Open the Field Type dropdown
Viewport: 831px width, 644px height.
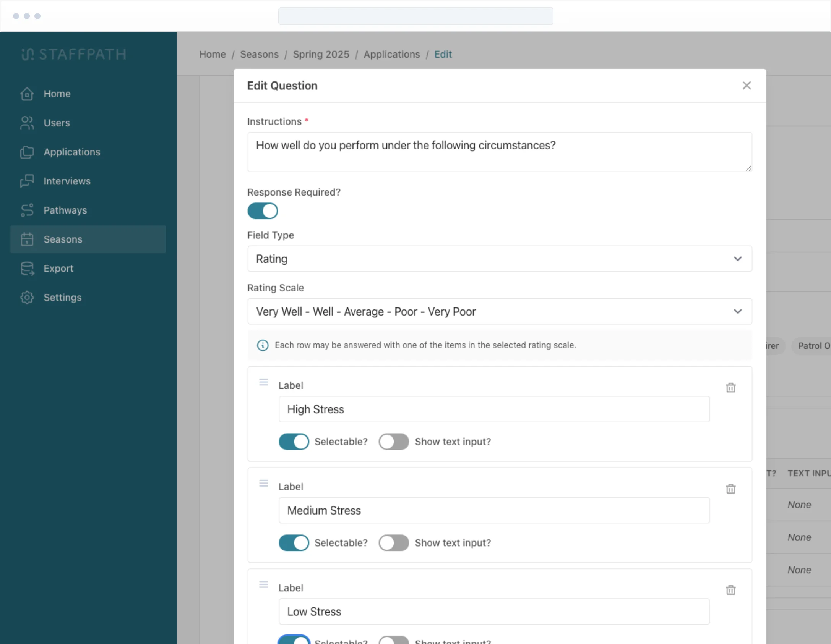pyautogui.click(x=499, y=259)
